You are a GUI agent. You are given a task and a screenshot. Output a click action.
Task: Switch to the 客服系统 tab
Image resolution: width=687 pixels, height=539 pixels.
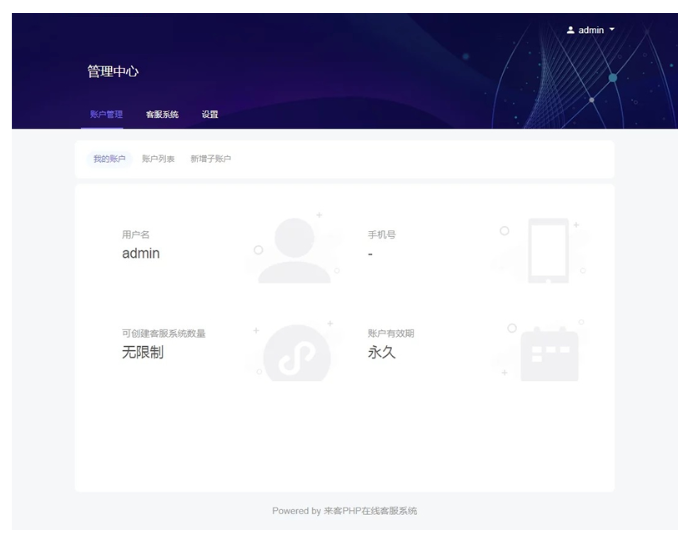pos(162,115)
